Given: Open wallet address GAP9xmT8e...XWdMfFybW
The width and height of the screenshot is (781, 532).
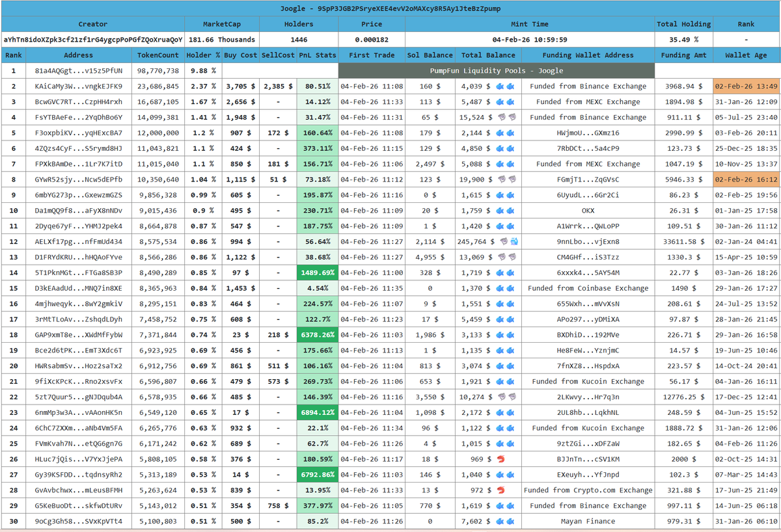Looking at the screenshot, I should pos(78,335).
